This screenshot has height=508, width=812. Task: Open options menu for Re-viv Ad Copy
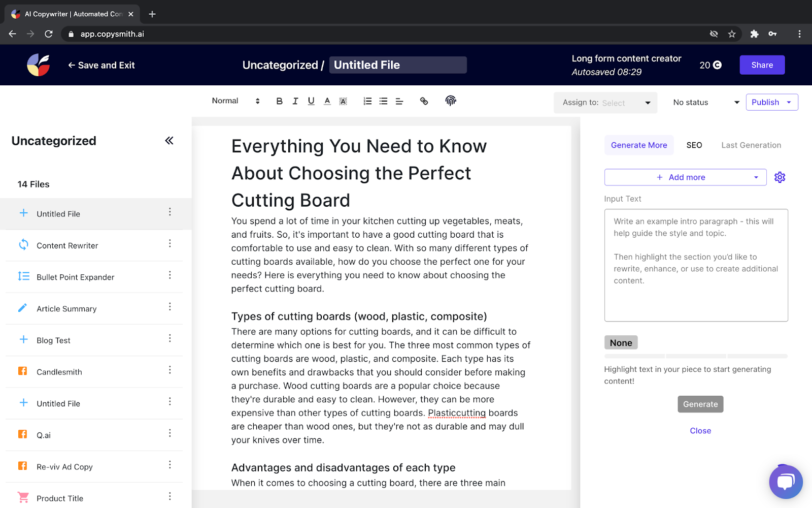(x=170, y=465)
